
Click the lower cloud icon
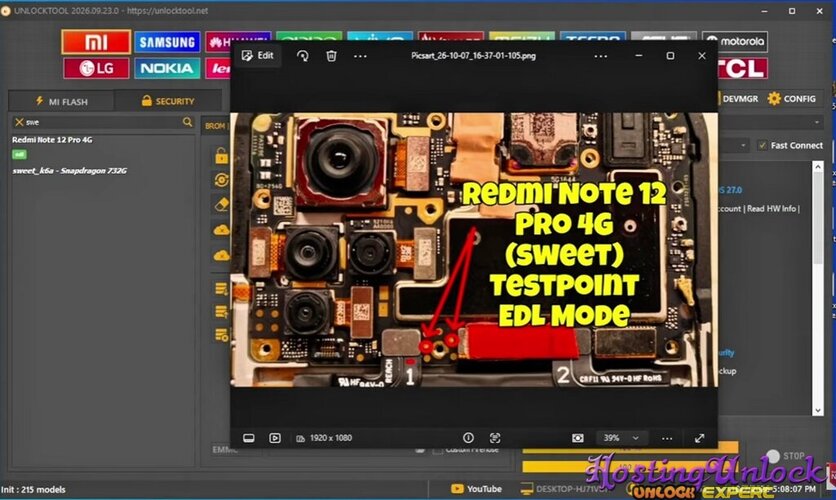[x=221, y=255]
